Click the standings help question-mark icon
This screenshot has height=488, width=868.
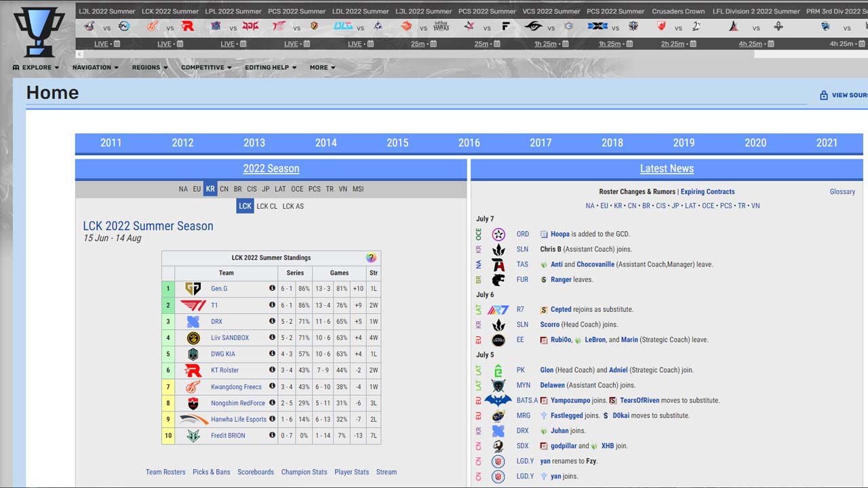pos(371,258)
